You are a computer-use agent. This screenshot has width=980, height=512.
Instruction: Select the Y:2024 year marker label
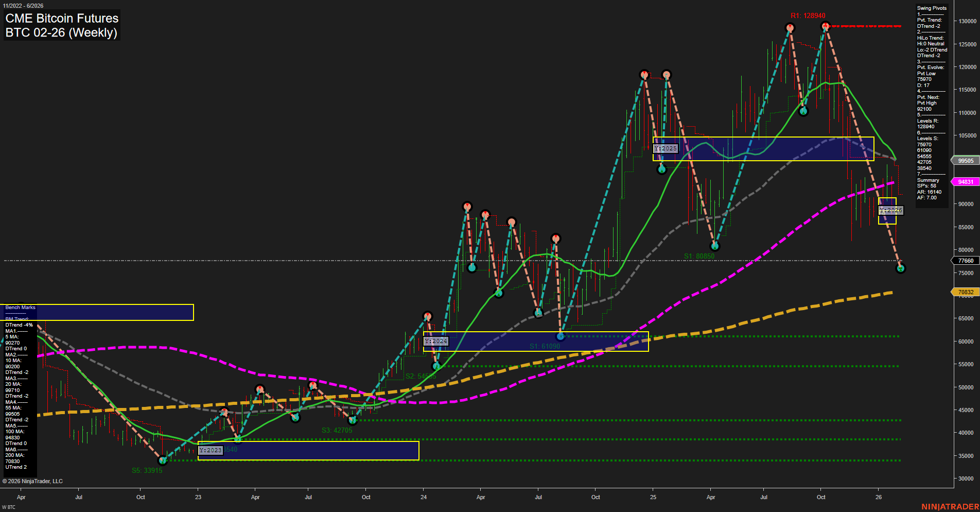point(435,341)
